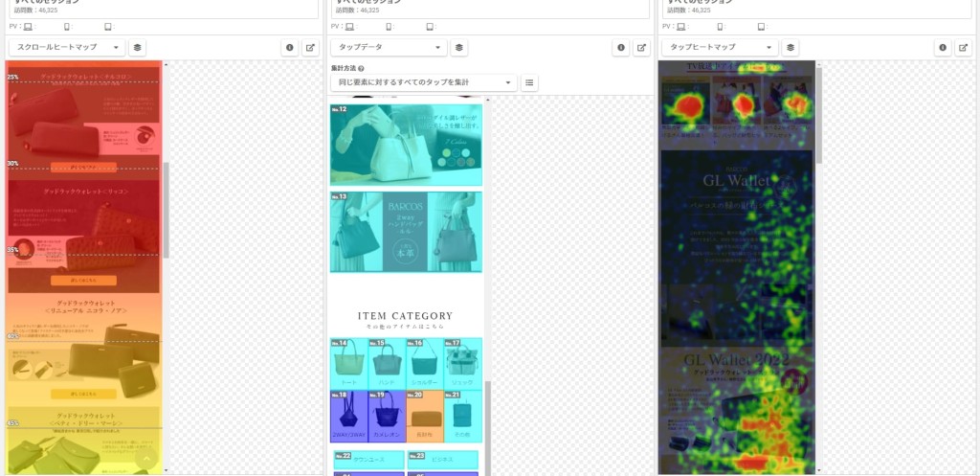Click info icon in right tap heatmap panel
This screenshot has height=476, width=980.
pos(943,48)
